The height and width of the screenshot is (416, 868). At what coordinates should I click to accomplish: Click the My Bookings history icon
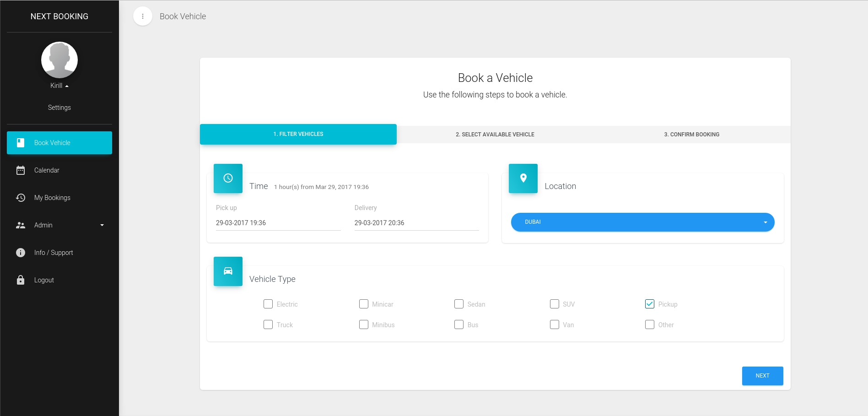(21, 198)
